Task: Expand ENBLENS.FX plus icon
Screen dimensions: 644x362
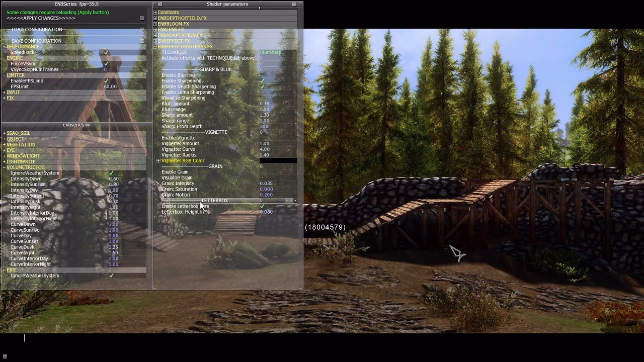Action: coord(155,30)
